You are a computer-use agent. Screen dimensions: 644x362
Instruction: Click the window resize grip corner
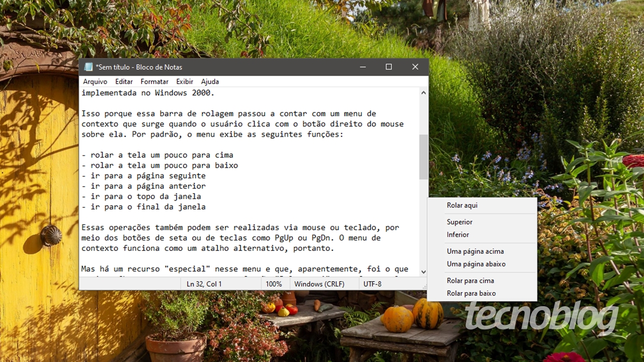pos(424,286)
